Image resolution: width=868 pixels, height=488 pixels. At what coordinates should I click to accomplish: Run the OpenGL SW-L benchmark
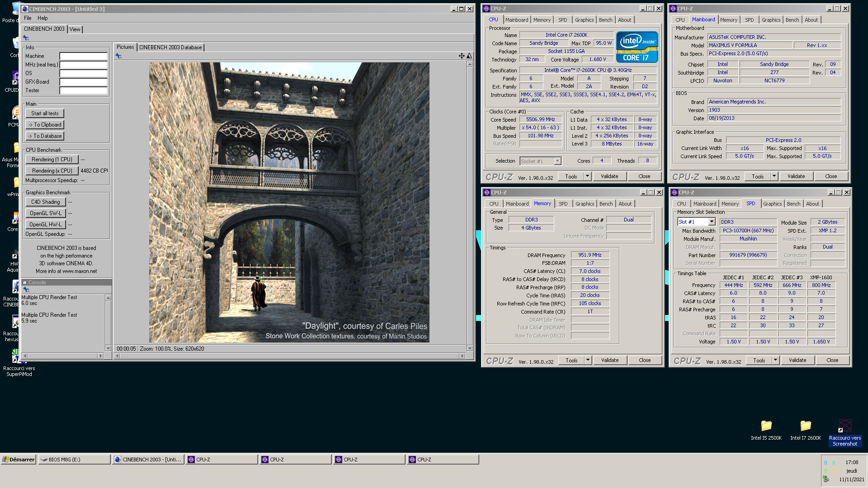click(46, 213)
